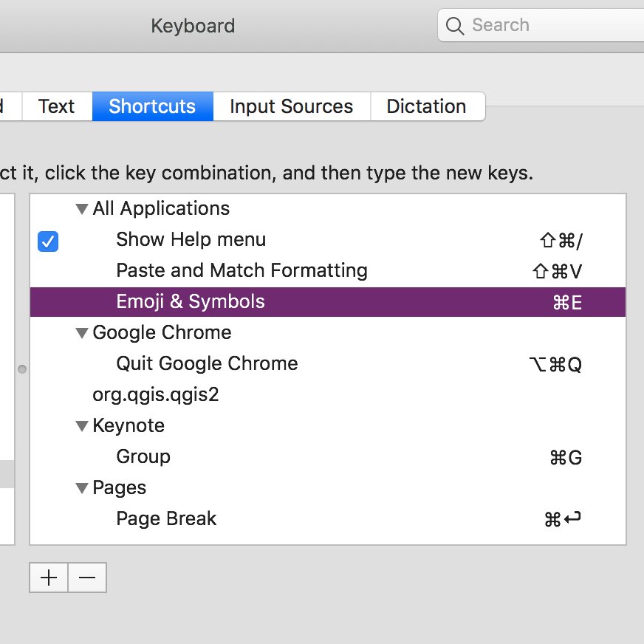Click the minus button to remove shortcut
Viewport: 644px width, 644px height.
[87, 578]
